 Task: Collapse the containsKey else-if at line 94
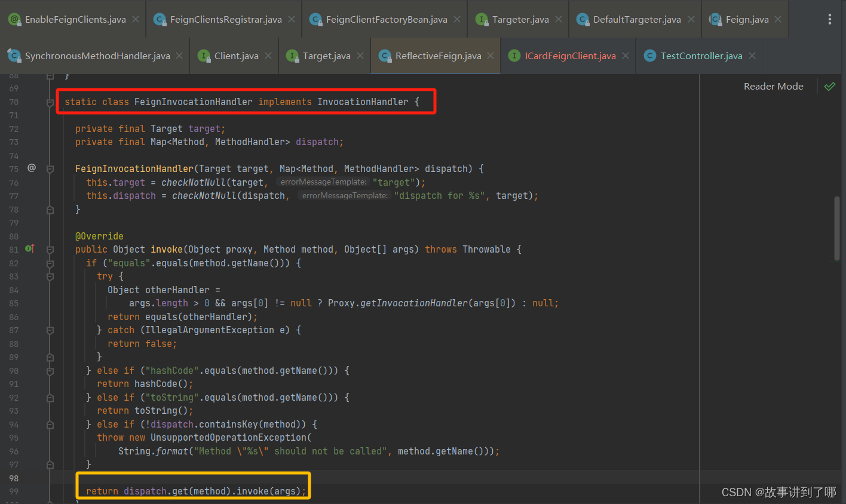pyautogui.click(x=50, y=425)
